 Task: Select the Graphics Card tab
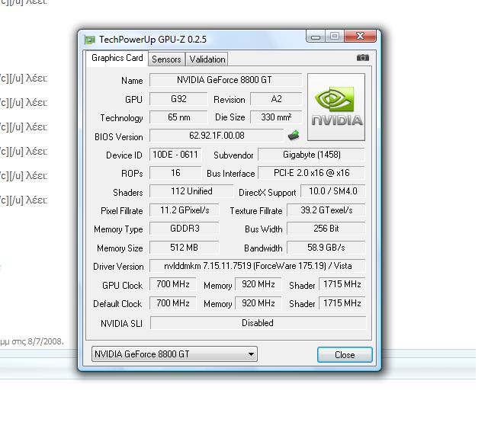117,58
